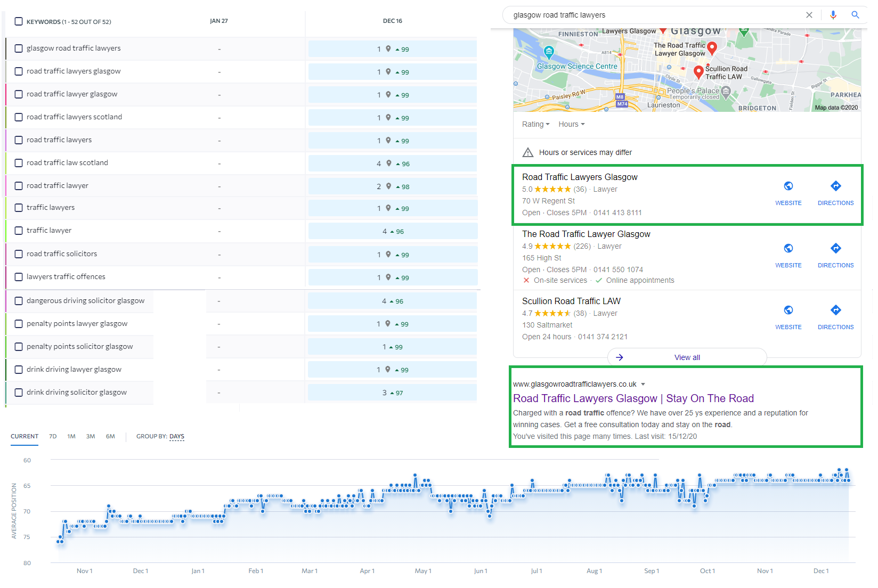878x588 pixels.
Task: Select the CURRENT time range tab
Action: [25, 436]
